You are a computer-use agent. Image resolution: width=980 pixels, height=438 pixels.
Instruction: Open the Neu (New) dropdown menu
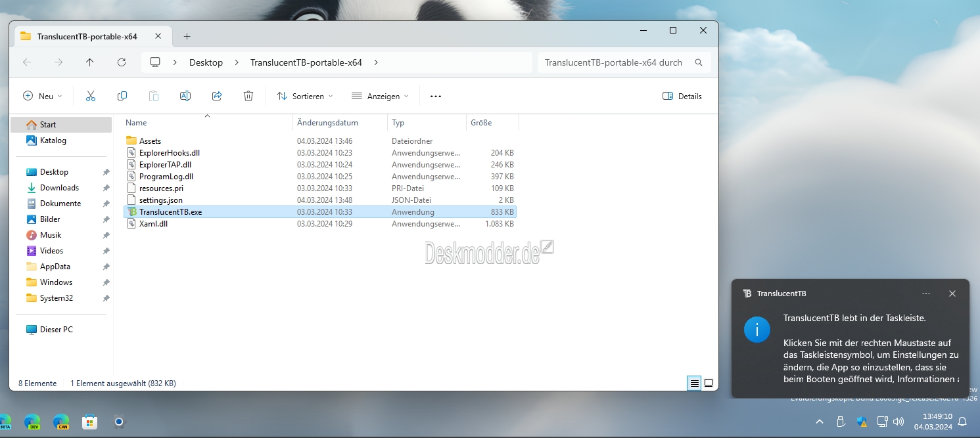[43, 96]
